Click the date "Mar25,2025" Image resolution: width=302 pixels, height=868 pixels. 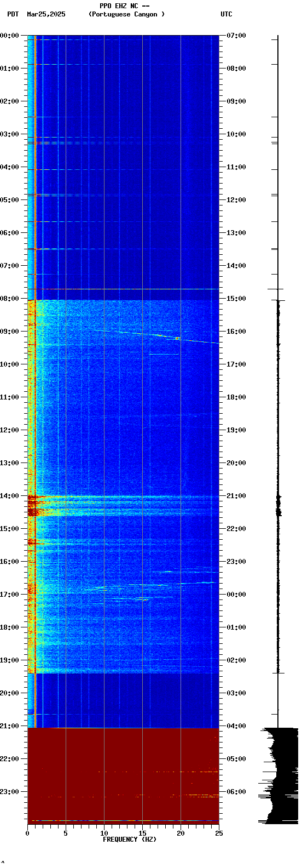click(46, 14)
